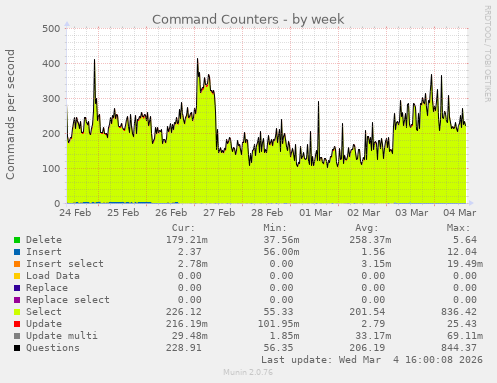Click the Select lime legend swatch
Screen dimensions: 497x383
coord(17,312)
